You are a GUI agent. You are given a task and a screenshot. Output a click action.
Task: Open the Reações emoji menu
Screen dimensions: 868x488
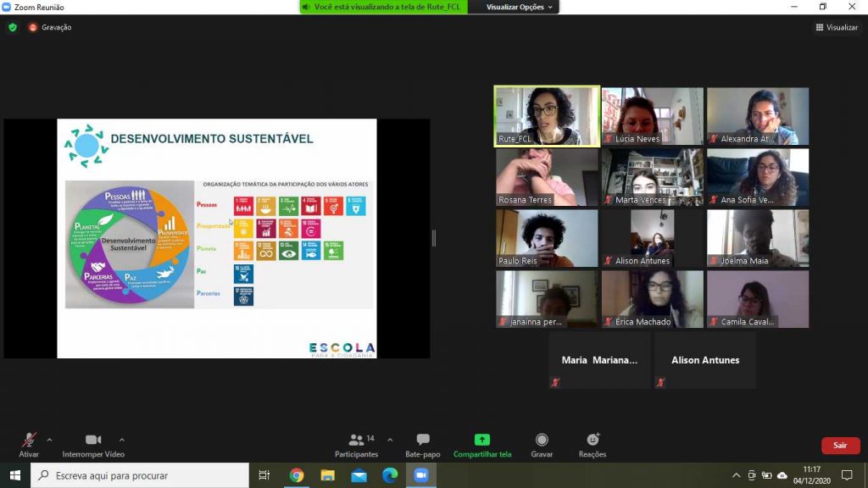[593, 445]
